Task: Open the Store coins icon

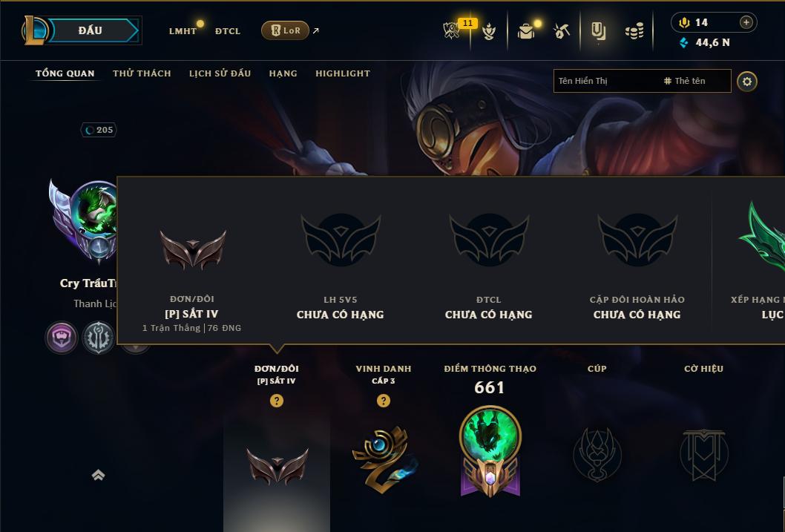Action: [634, 32]
